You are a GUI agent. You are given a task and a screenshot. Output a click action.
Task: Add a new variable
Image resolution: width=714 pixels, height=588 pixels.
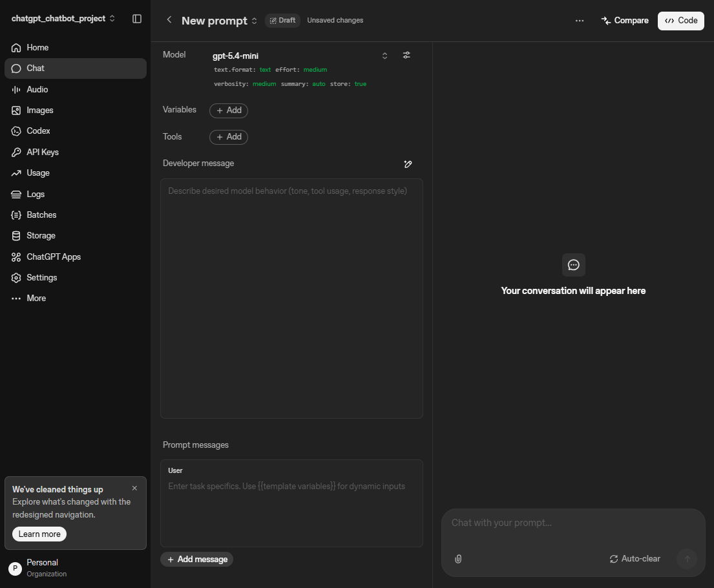[229, 110]
